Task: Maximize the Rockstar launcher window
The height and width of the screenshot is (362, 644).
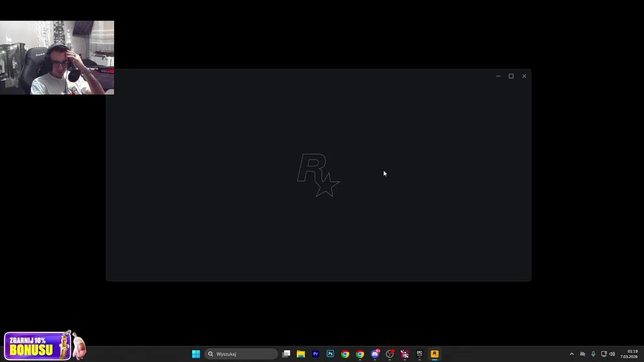Action: click(x=511, y=76)
